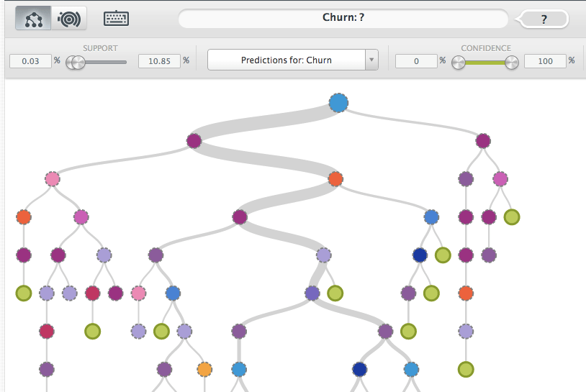The image size is (586, 392).
Task: Select the yellow-orange tree node
Action: [204, 369]
